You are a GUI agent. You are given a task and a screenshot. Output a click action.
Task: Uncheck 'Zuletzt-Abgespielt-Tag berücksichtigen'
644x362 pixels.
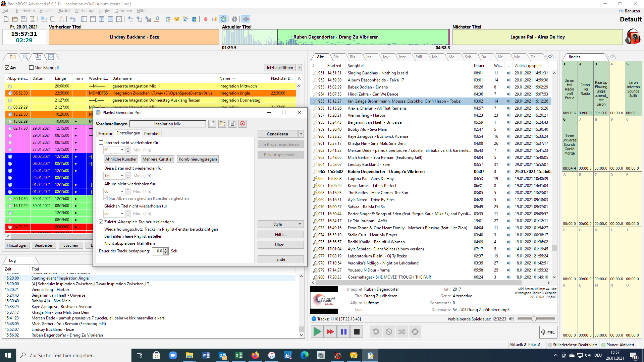coord(101,222)
